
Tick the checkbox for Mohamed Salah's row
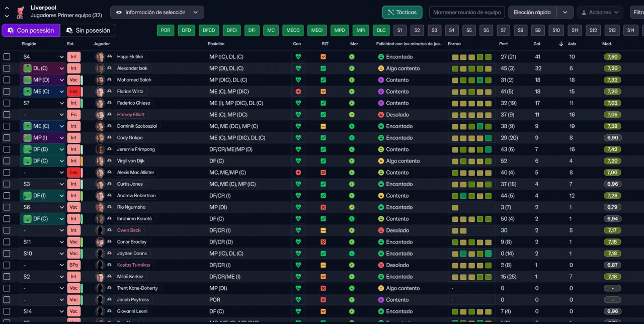[7, 80]
